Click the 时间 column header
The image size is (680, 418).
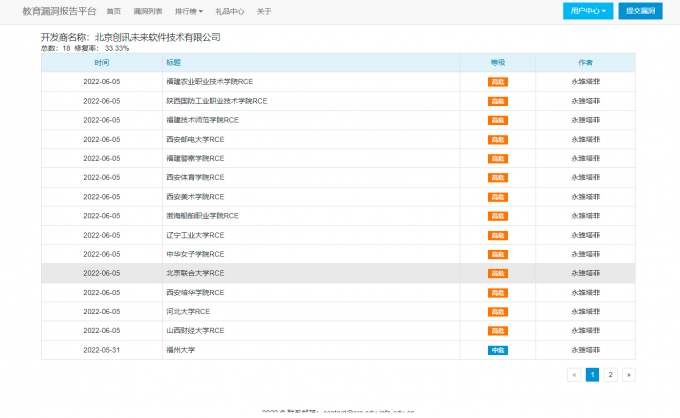coord(101,63)
